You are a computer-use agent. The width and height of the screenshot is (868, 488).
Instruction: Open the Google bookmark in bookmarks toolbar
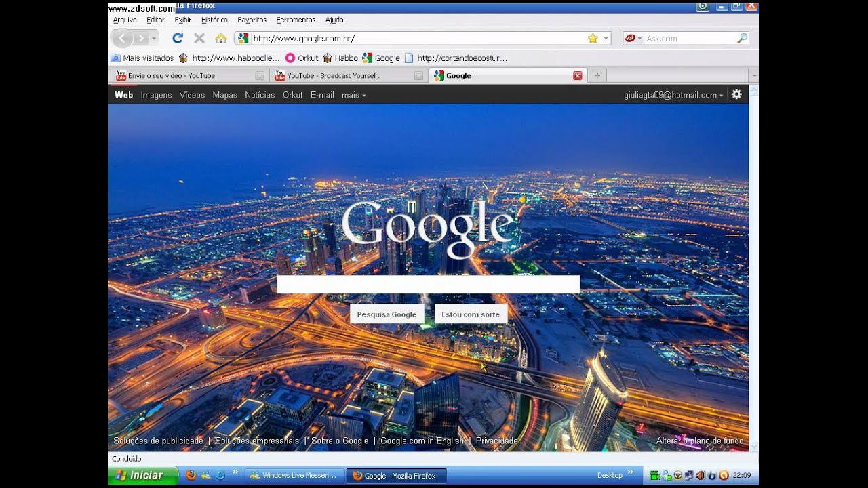click(381, 58)
